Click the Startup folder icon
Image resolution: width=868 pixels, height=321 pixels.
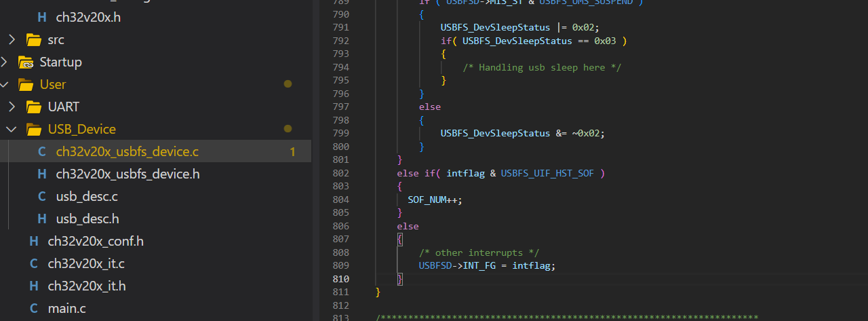(x=26, y=62)
